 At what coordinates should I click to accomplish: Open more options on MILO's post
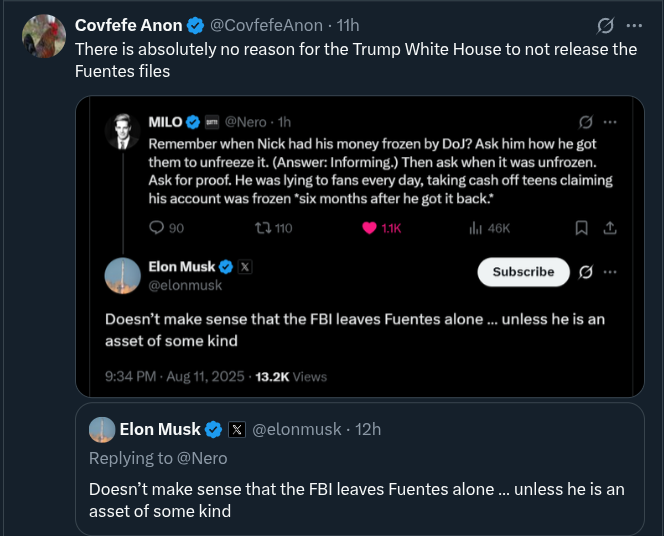click(611, 122)
